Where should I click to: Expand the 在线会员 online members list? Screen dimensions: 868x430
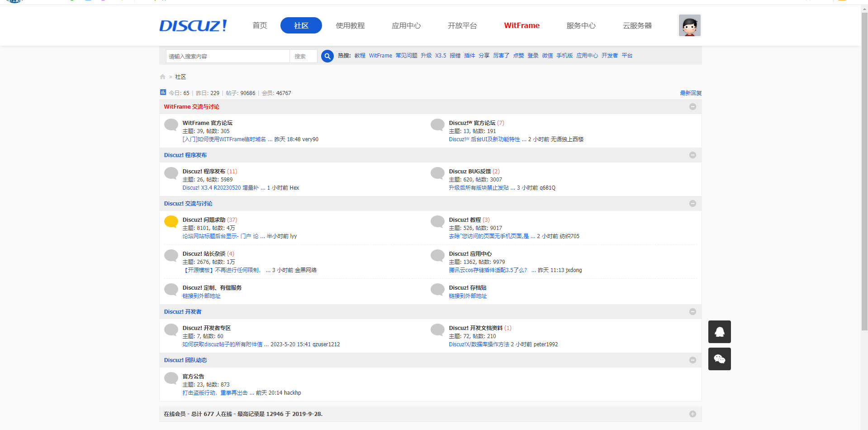693,414
